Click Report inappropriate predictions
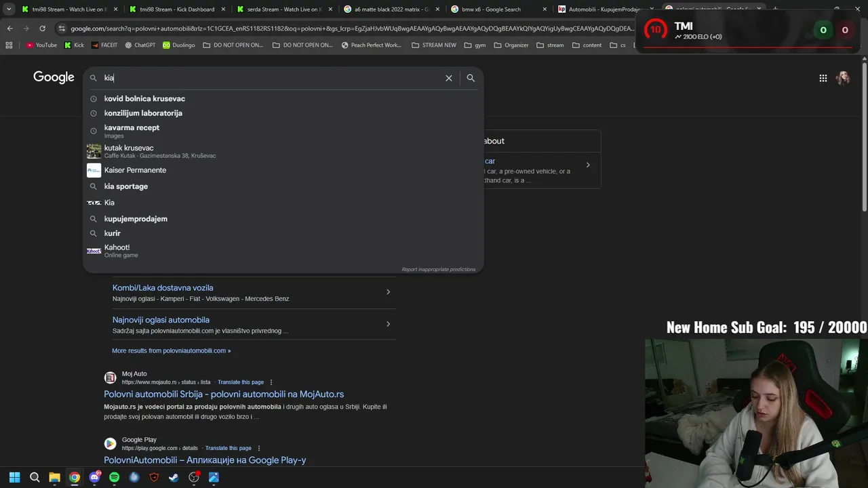 click(438, 270)
